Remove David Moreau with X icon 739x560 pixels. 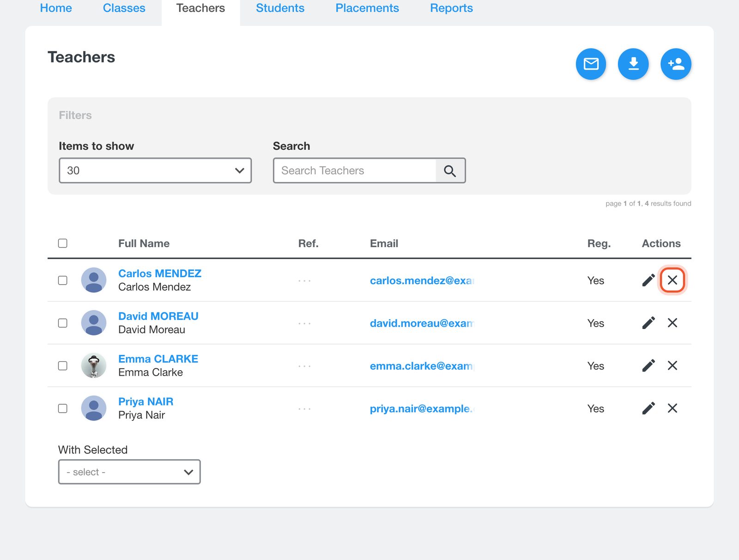(672, 323)
